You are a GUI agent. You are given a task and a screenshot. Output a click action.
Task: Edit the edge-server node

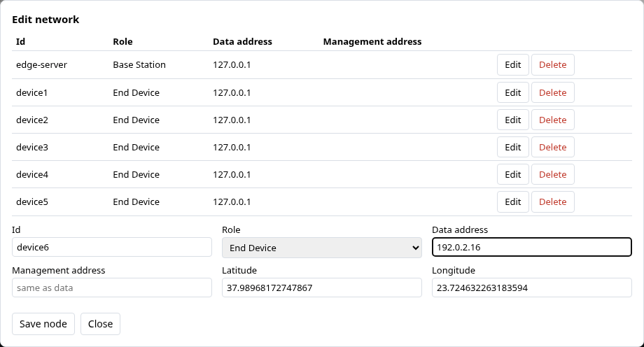pos(512,65)
